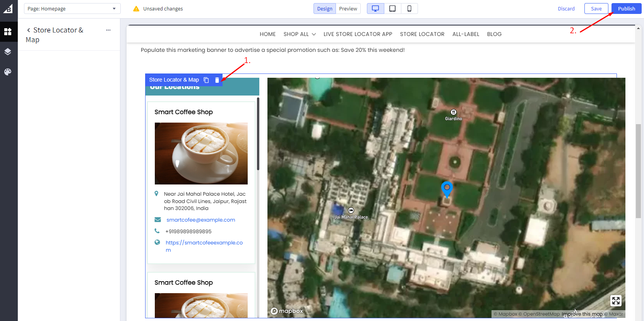Click the Improve this map link

click(x=582, y=314)
